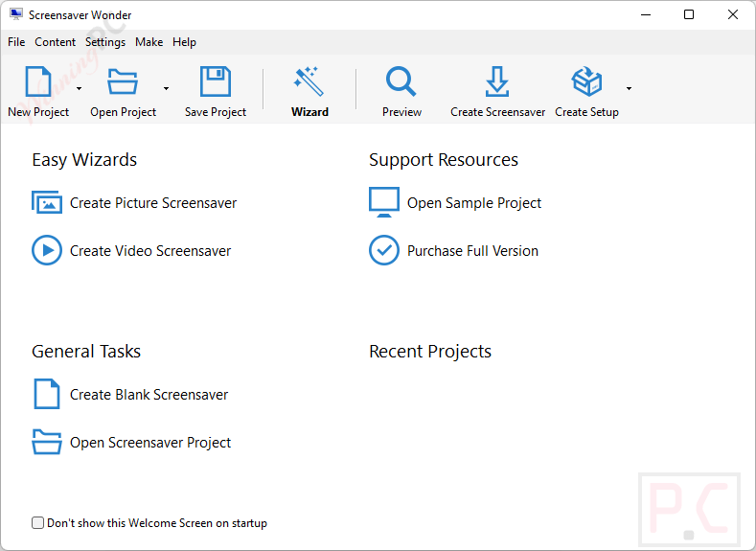
Task: Click the Create Screensaver download icon
Action: (x=497, y=81)
